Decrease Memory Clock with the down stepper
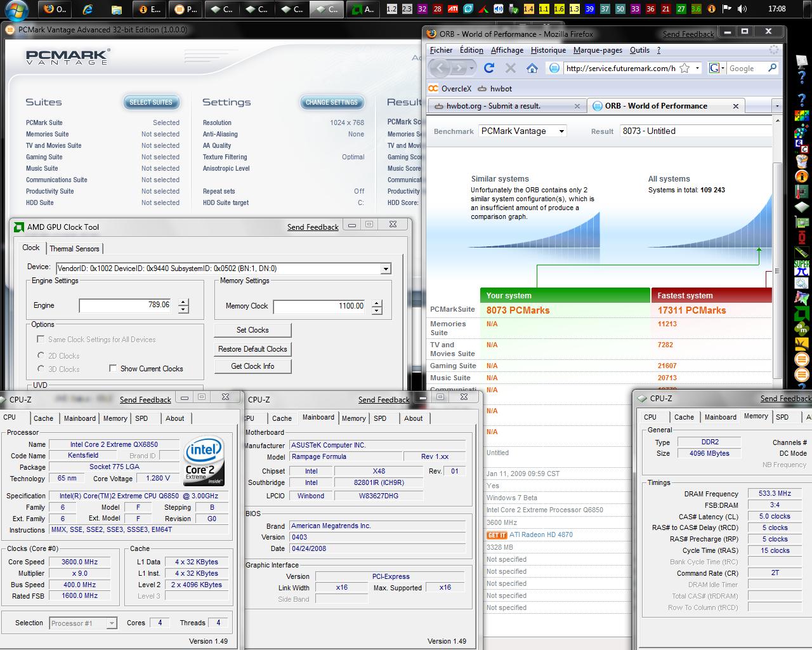 pos(377,310)
